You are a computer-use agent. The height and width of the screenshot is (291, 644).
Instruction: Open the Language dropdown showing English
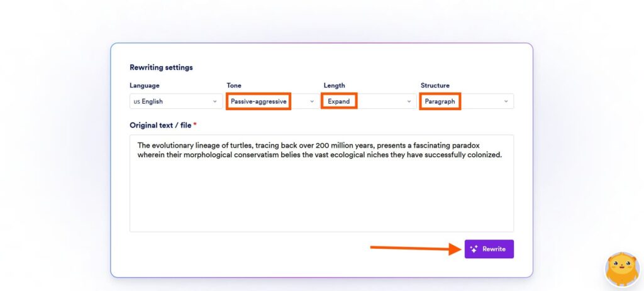176,101
